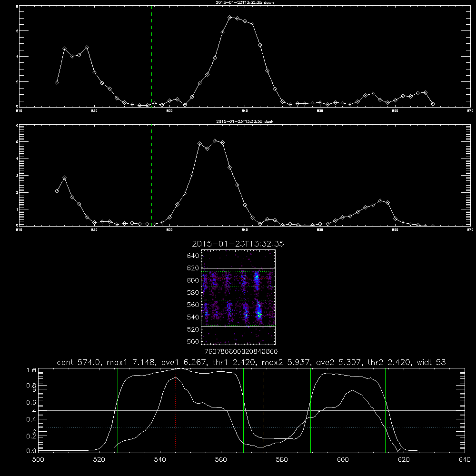Screen dimensions: 476x476
Task: Click the 600 y-axis label of the spectral image
Action: [193, 280]
